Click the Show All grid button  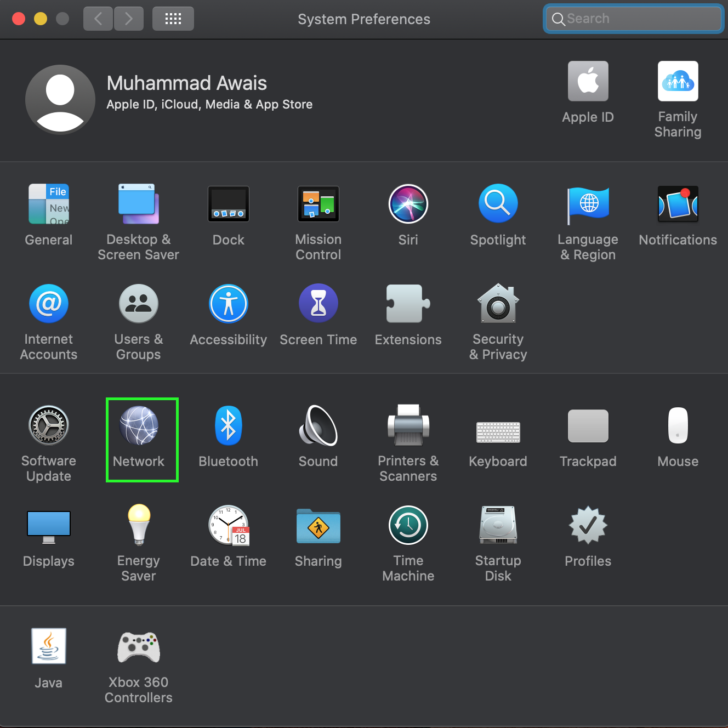(173, 19)
